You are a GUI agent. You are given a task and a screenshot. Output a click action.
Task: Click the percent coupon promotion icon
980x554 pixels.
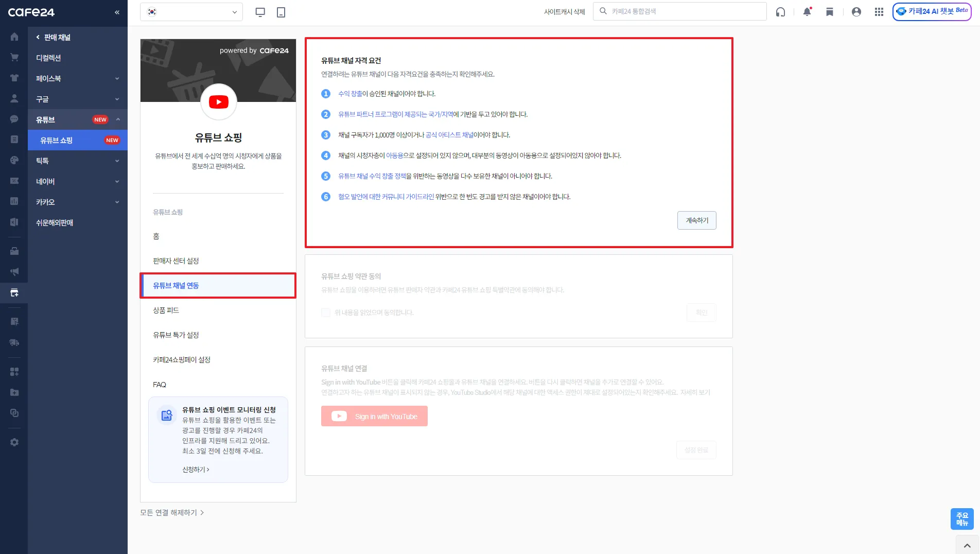[x=14, y=181]
